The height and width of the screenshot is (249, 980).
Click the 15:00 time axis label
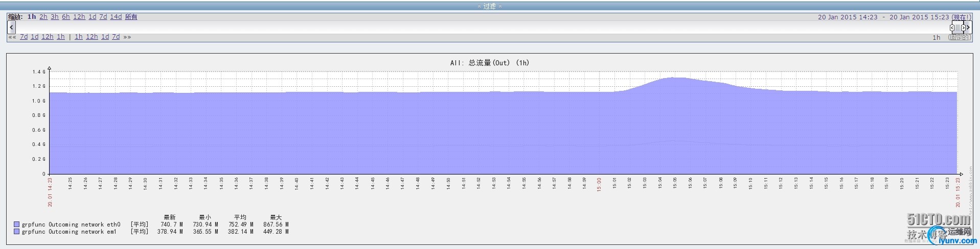(599, 184)
